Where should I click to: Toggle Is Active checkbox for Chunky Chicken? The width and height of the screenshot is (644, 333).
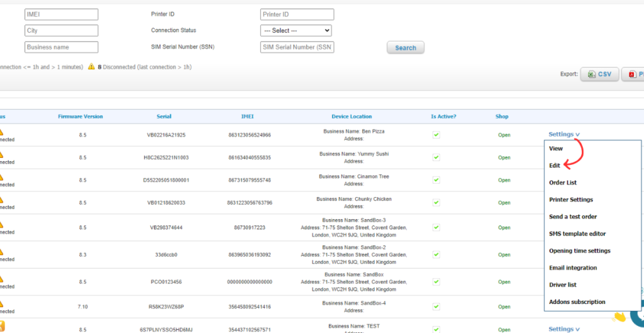tap(436, 203)
